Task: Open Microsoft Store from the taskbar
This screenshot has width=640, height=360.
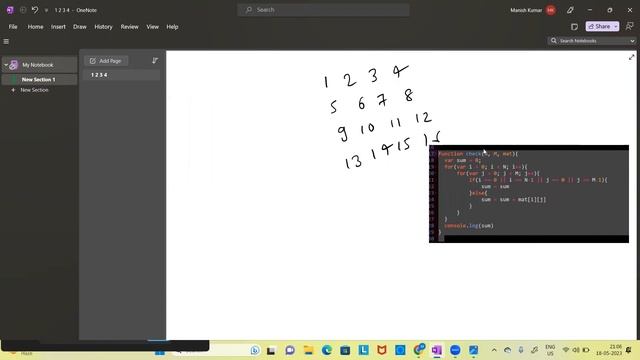Action: coord(345,350)
